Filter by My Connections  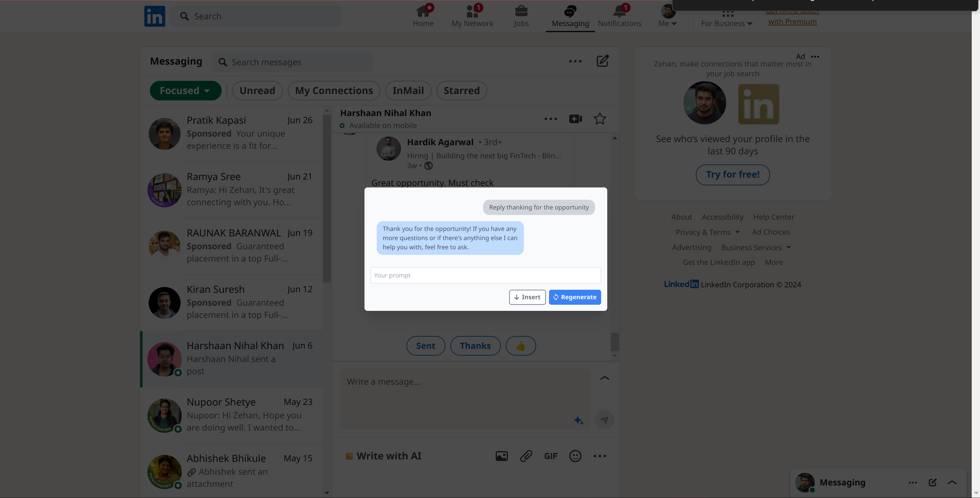click(334, 90)
